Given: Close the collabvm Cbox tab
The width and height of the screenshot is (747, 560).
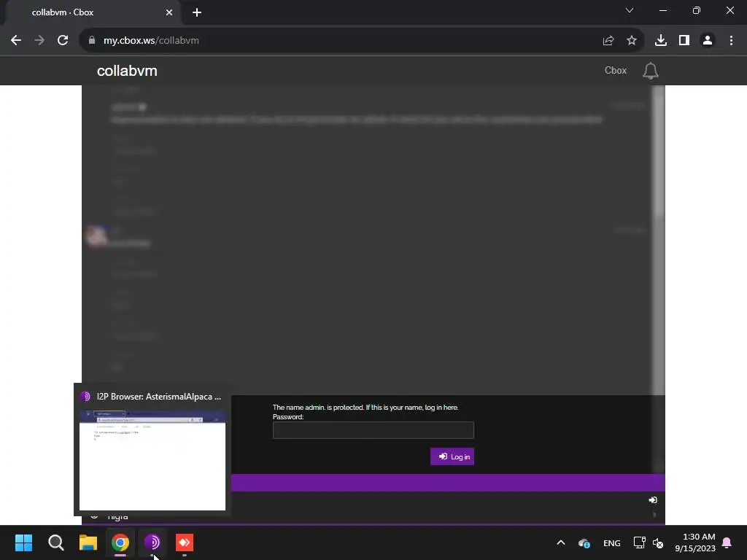Looking at the screenshot, I should point(169,12).
